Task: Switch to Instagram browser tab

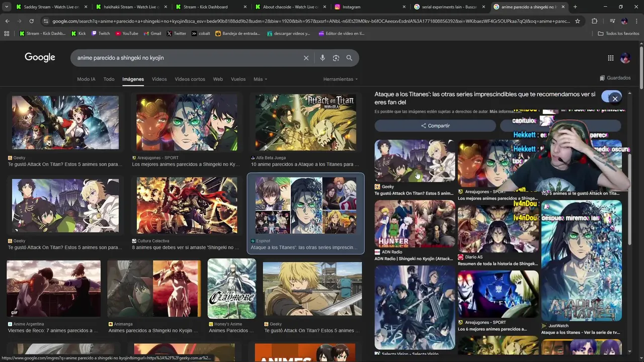Action: coord(370,7)
